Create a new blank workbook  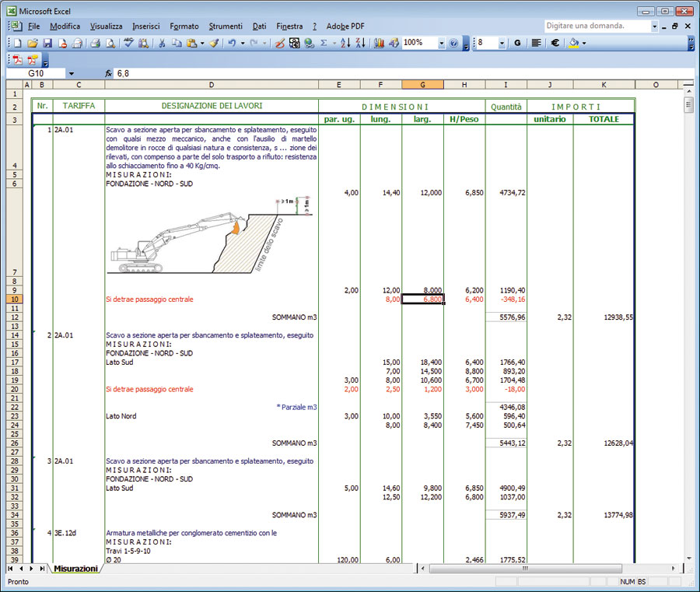(18, 44)
